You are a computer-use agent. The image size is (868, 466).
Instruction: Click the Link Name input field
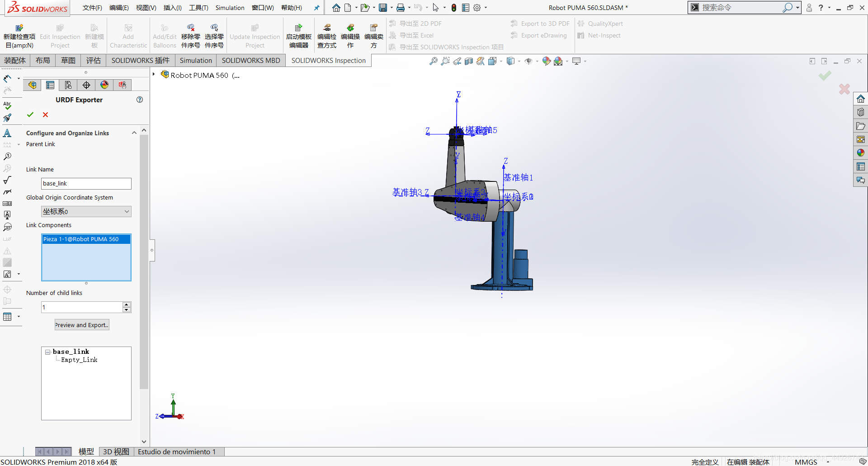tap(86, 183)
